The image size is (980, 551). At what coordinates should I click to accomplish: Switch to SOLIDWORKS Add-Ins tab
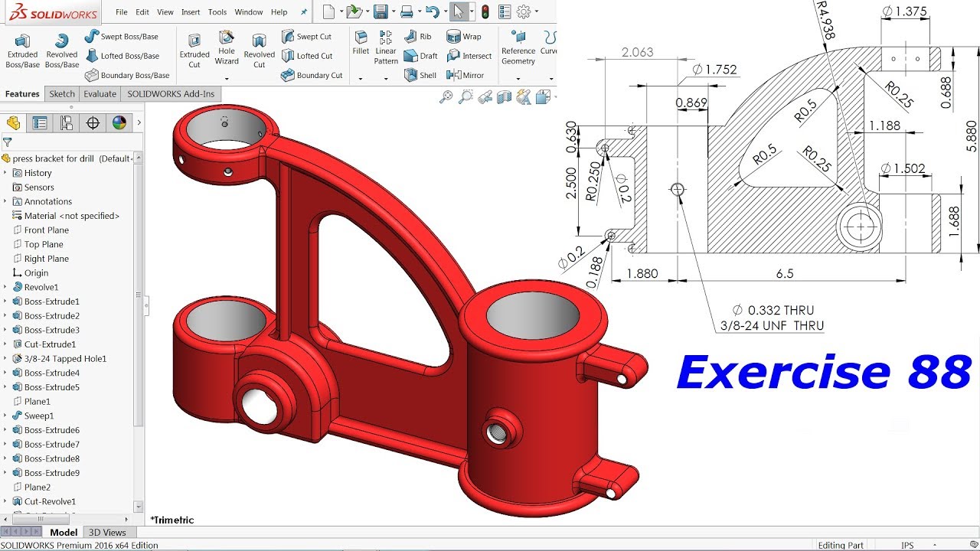(x=171, y=94)
